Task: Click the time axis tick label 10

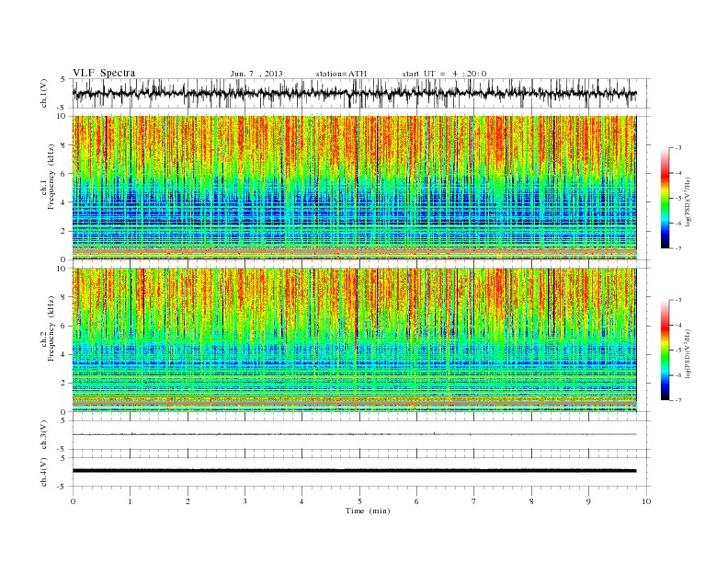Action: coord(646,501)
